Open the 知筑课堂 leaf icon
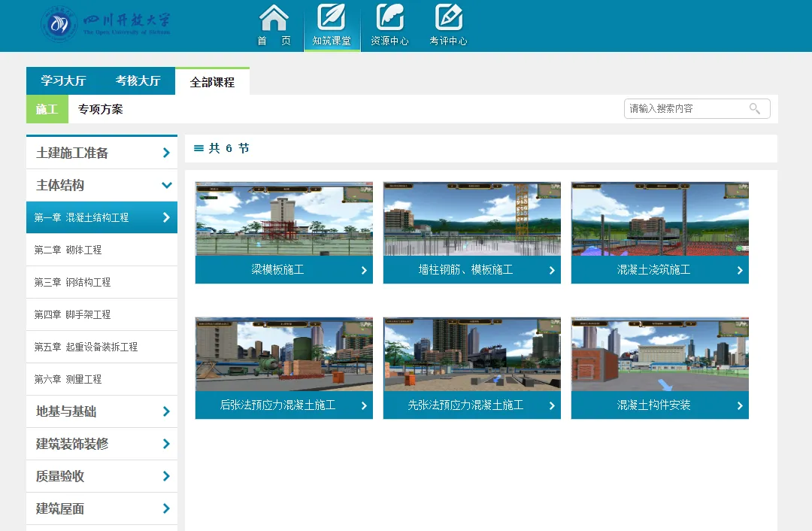812x531 pixels. (332, 18)
